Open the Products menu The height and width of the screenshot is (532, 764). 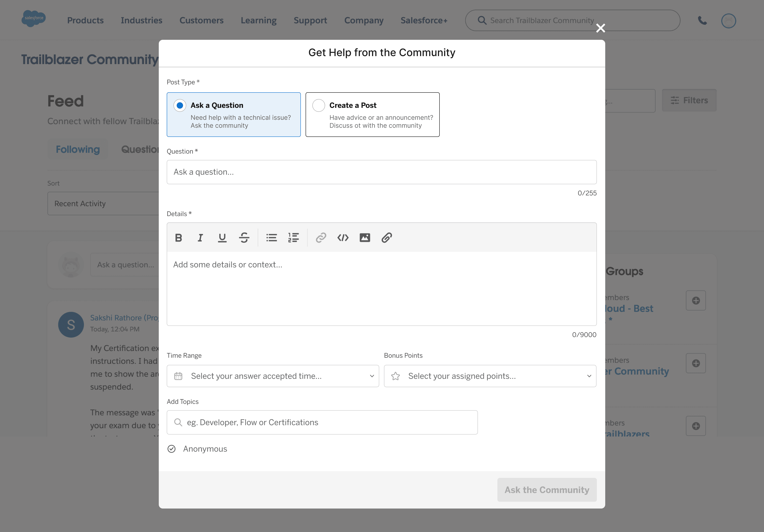(85, 20)
